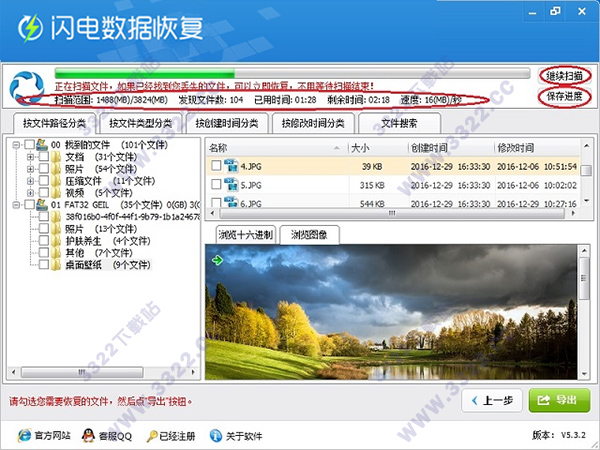This screenshot has height=450, width=600.
Task: Click the drive icon for 00 找到的文件
Action: point(42,145)
